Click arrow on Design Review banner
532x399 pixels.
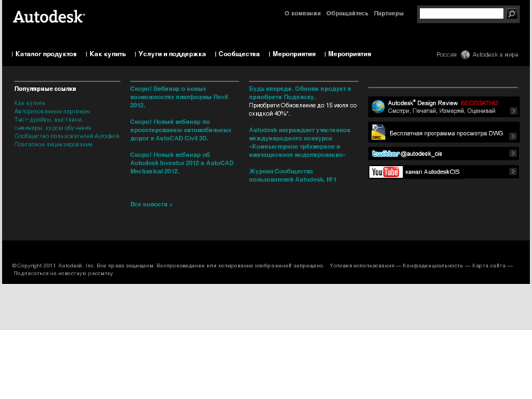513,111
